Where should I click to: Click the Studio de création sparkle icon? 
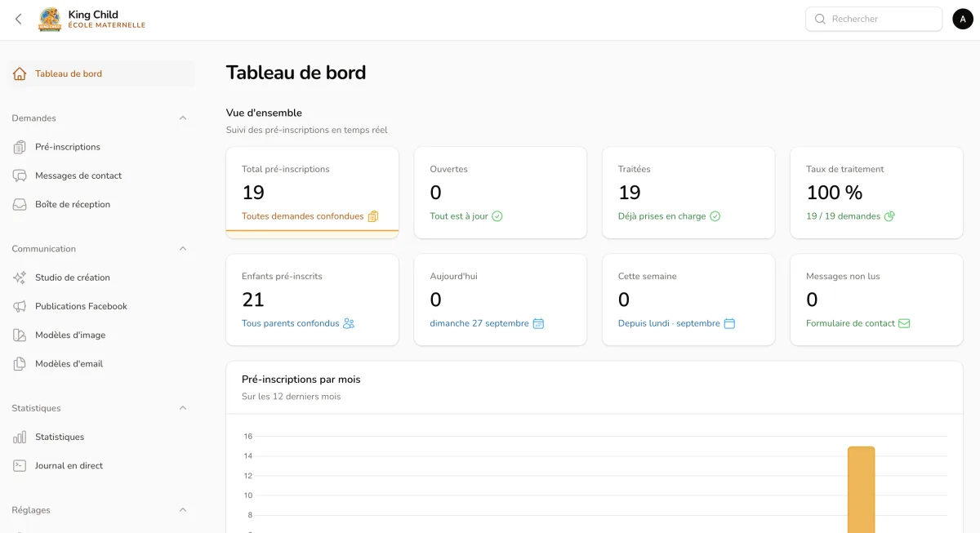(20, 278)
